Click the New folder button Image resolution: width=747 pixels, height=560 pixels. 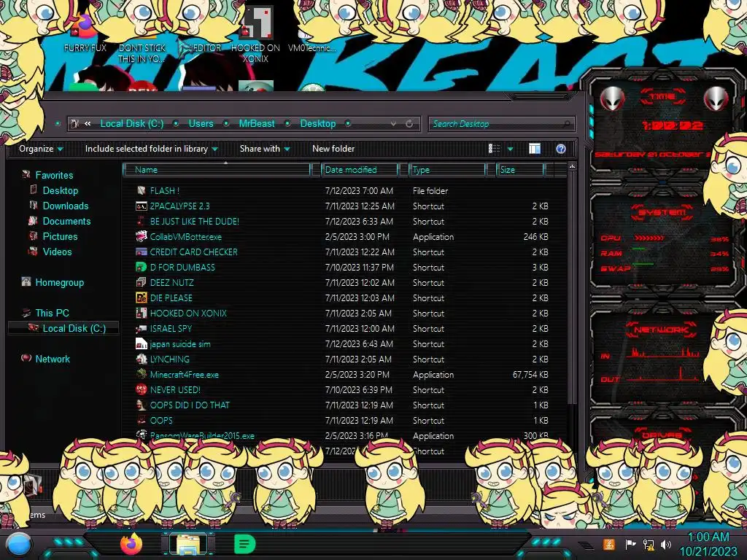[x=333, y=149]
